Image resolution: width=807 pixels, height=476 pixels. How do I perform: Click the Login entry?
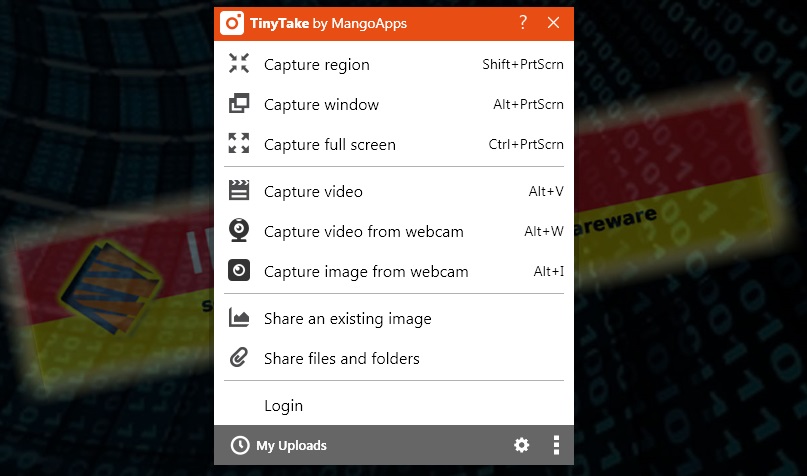(283, 405)
